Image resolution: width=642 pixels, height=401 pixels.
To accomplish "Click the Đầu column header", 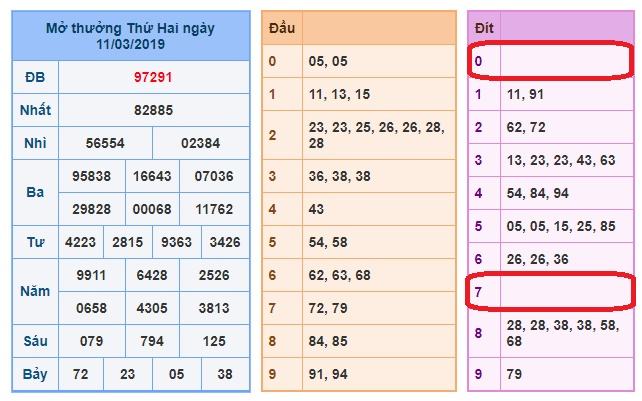I will click(282, 28).
